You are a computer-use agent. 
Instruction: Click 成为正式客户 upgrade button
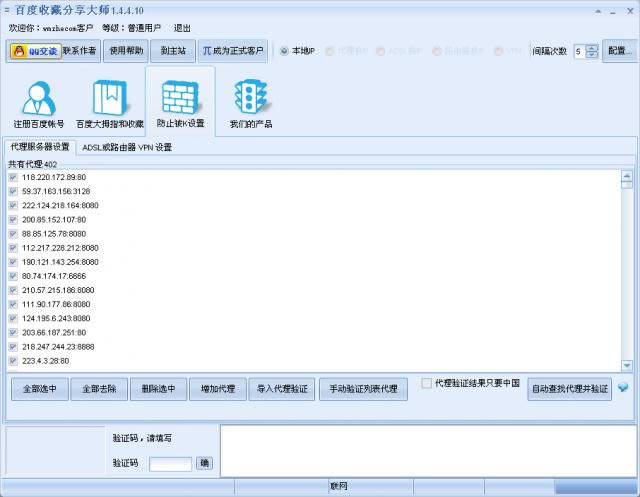click(x=232, y=51)
